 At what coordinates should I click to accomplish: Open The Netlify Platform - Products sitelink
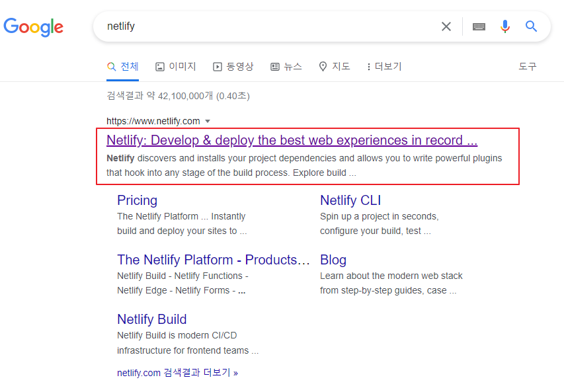tap(214, 260)
